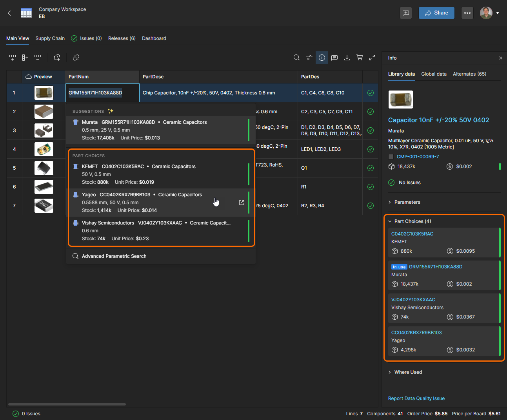Open the comments panel icon in toolbar

(334, 58)
